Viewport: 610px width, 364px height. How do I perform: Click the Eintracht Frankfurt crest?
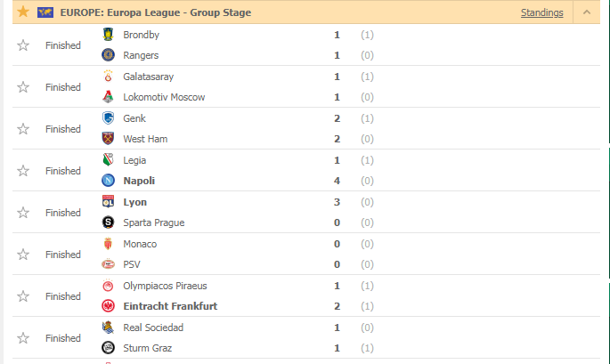click(108, 305)
